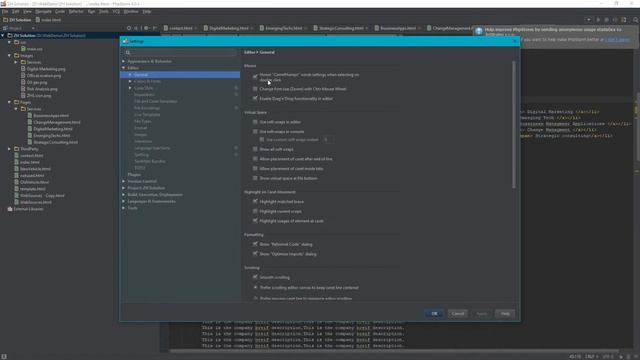Expand Version Control settings node
Viewport: 640px width, 360px height.
tap(124, 181)
